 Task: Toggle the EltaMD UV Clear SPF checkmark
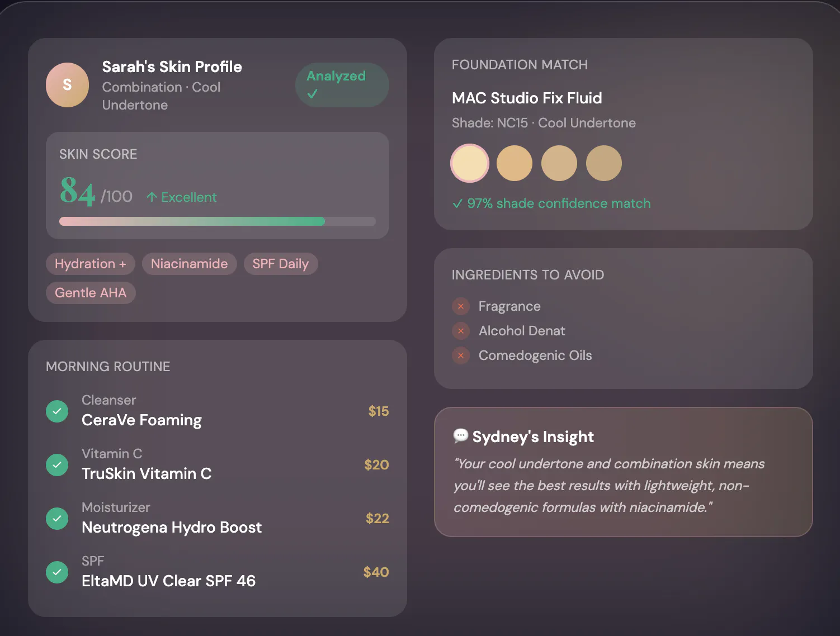point(57,572)
